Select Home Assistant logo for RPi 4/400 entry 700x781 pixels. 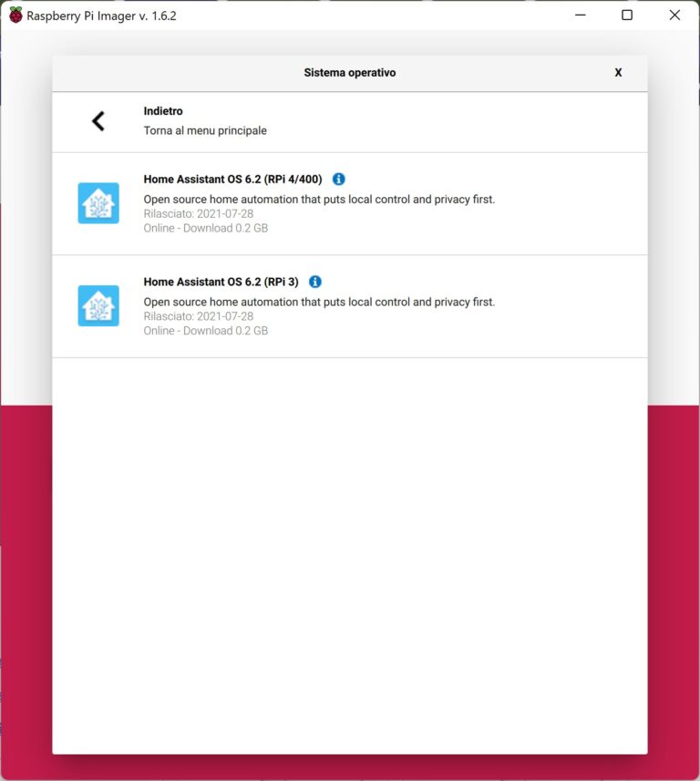[98, 202]
